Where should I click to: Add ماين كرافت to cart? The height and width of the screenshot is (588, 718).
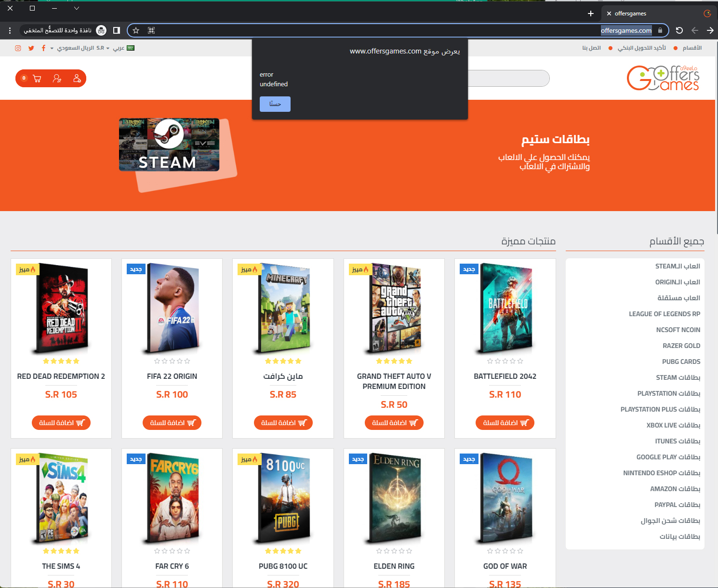283,423
